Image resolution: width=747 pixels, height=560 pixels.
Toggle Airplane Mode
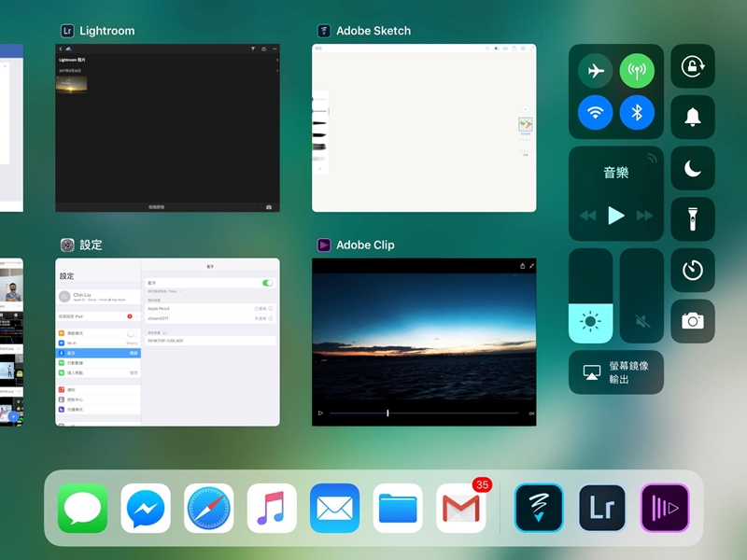[x=596, y=71]
